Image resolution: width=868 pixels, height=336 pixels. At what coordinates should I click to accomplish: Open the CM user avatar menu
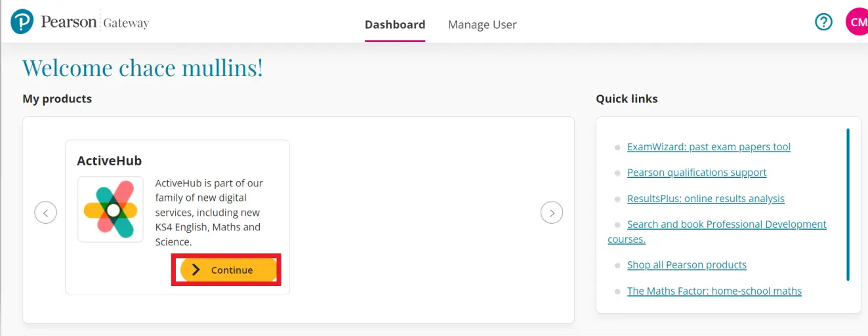857,22
